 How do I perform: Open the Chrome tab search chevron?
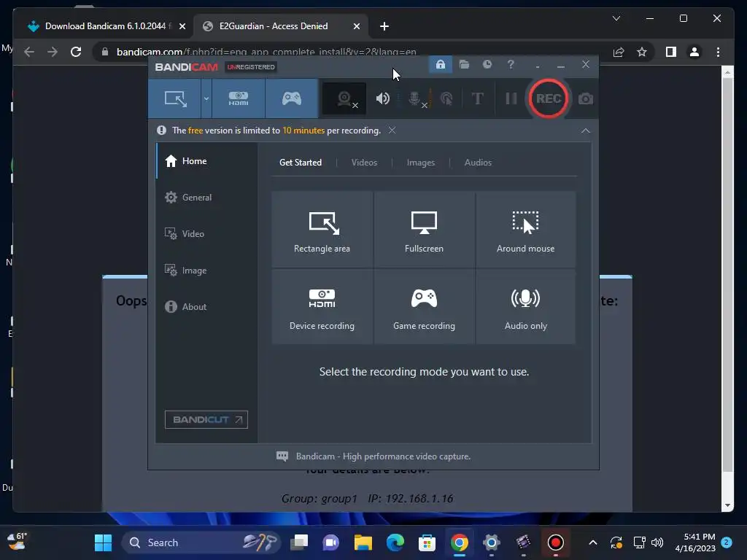coord(616,18)
